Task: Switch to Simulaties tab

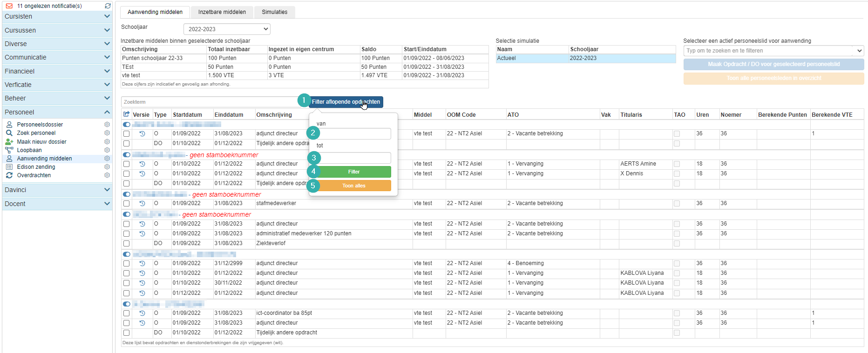Action: point(275,12)
